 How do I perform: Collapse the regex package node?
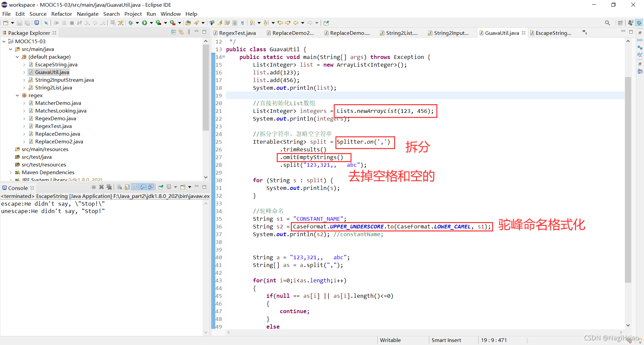[17, 95]
